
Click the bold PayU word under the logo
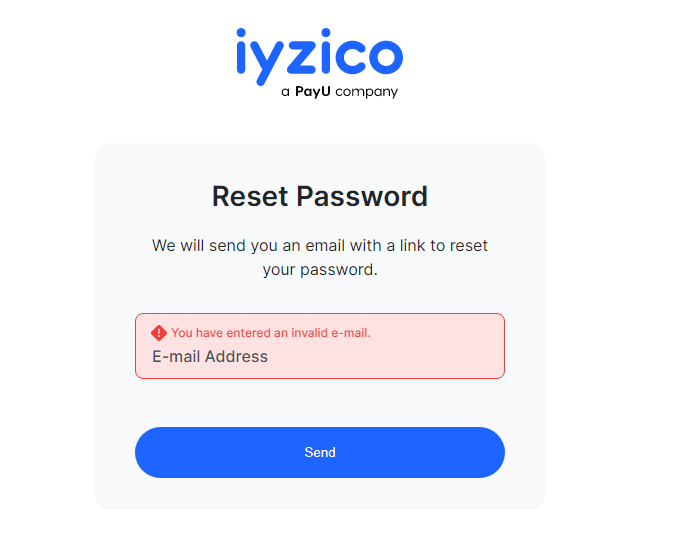pyautogui.click(x=313, y=92)
